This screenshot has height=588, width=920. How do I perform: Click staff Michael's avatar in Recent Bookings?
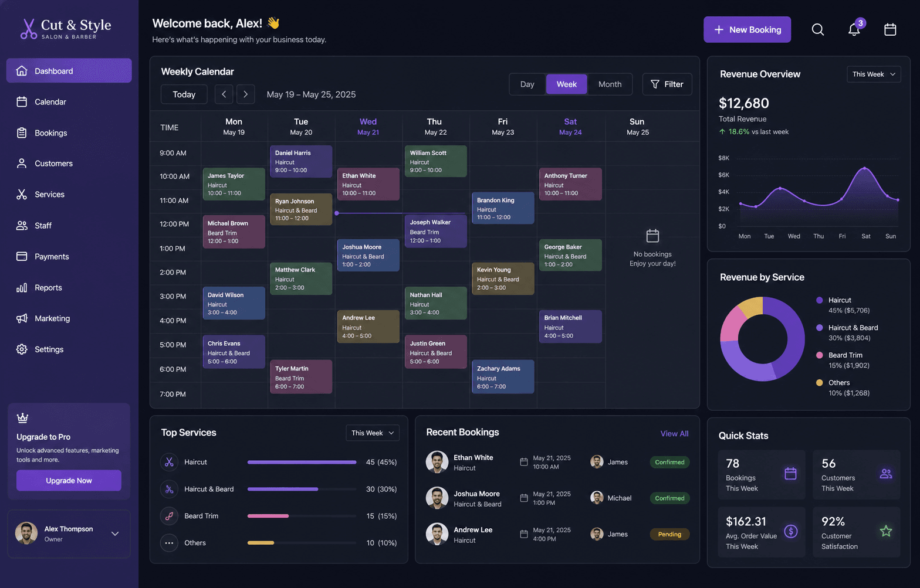point(597,498)
